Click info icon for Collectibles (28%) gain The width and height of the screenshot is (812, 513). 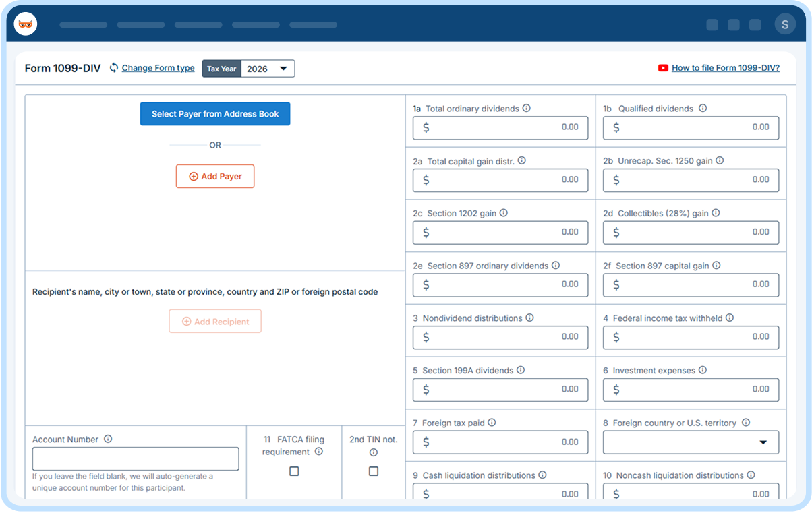pyautogui.click(x=716, y=213)
